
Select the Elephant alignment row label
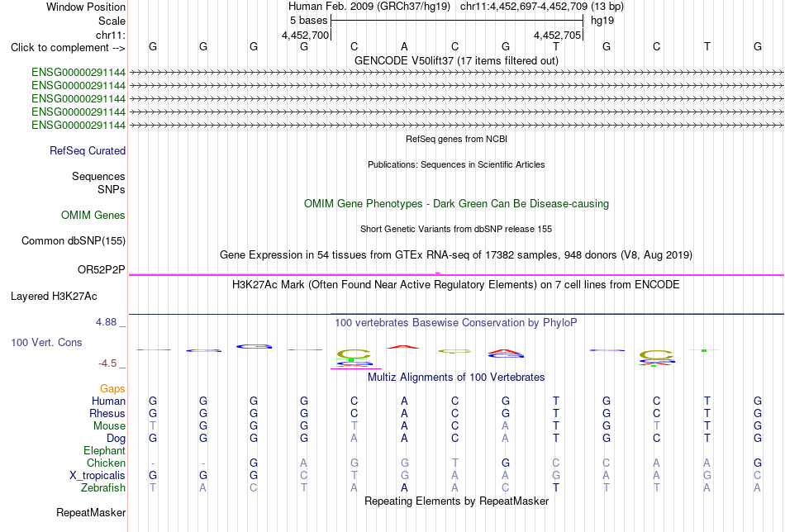tap(104, 450)
